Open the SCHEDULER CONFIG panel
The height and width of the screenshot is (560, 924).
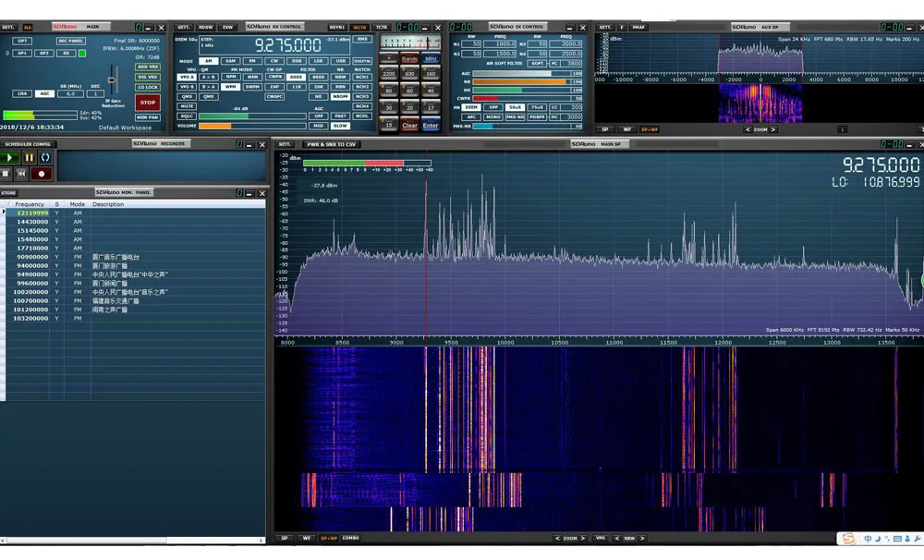[x=28, y=144]
